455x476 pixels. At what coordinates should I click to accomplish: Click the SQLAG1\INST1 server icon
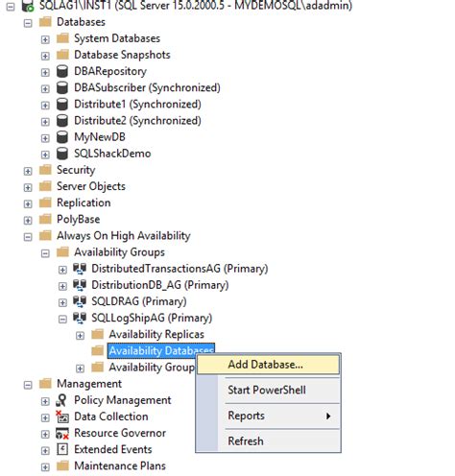point(28,6)
